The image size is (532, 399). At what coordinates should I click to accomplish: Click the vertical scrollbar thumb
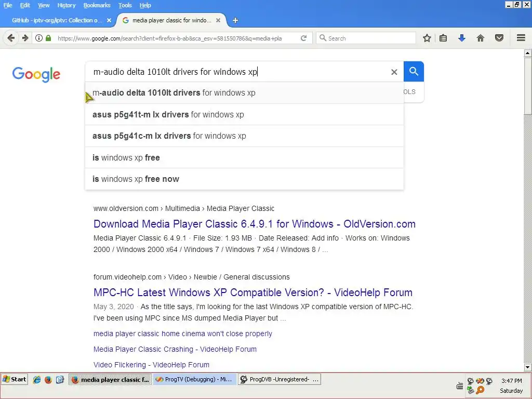(528, 86)
